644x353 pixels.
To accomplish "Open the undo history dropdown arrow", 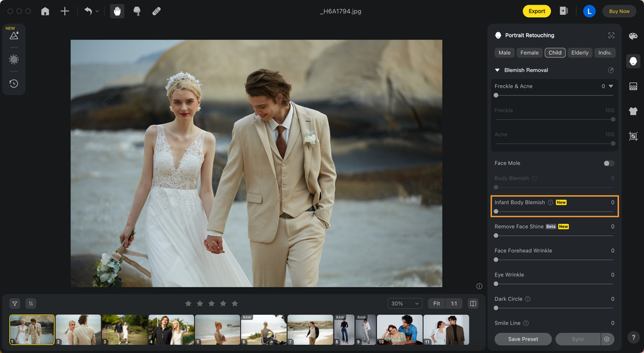I will 98,11.
